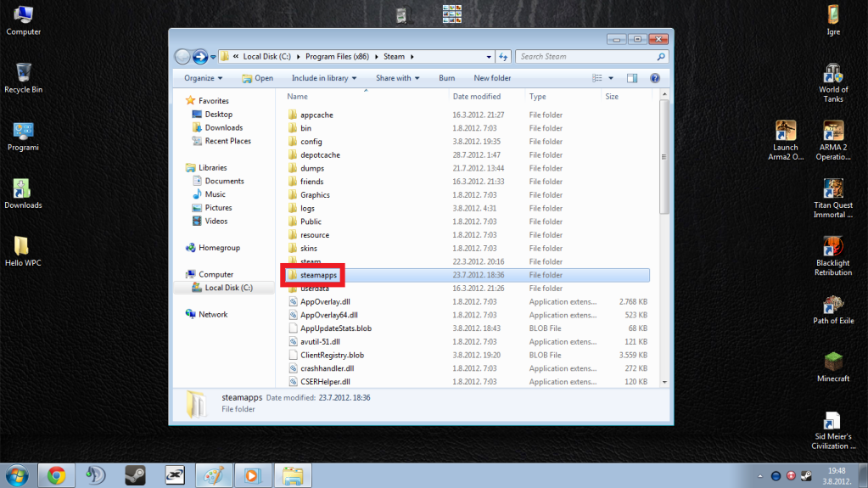Viewport: 868px width, 488px height.
Task: Open the address bar history dropdown
Action: 489,57
